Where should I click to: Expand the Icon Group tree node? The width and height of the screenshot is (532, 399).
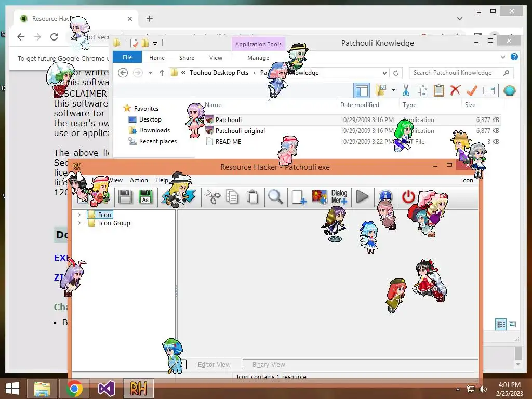click(79, 223)
